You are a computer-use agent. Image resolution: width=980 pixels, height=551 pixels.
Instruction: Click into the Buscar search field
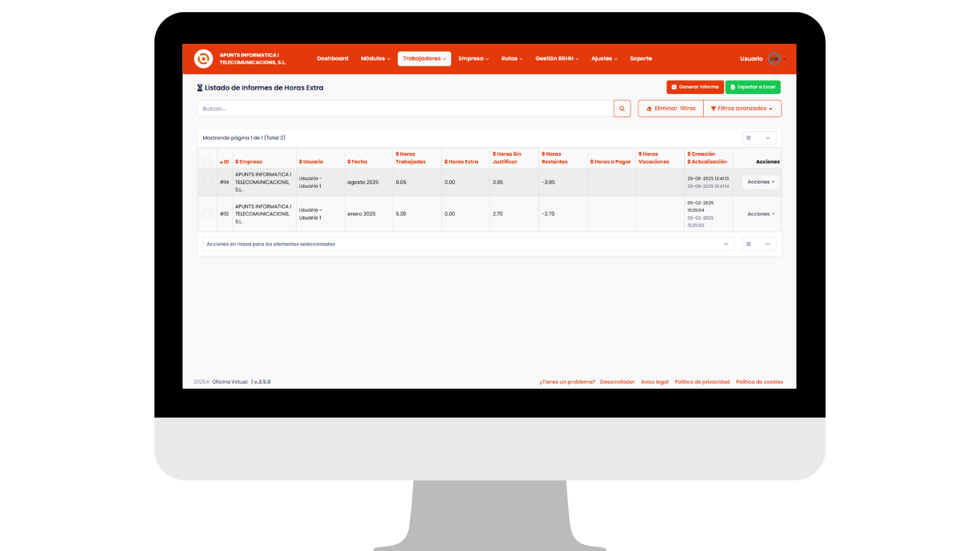tap(405, 108)
